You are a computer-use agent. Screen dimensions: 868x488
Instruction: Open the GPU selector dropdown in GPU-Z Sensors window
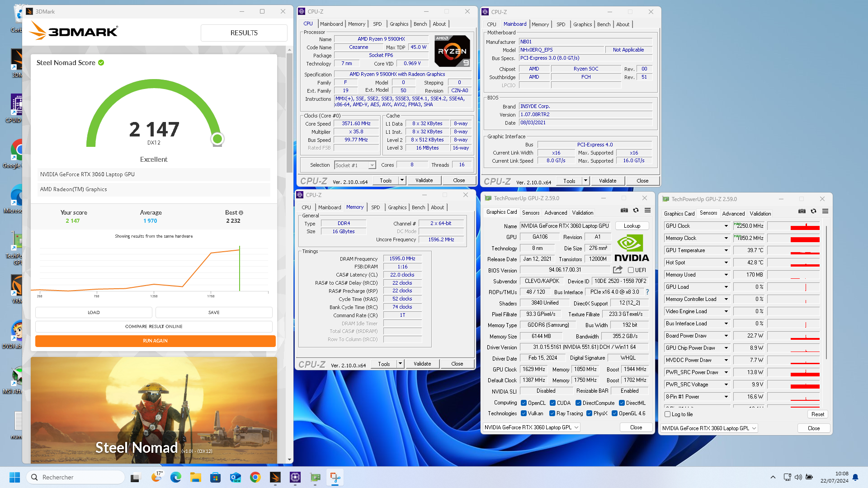pos(709,428)
